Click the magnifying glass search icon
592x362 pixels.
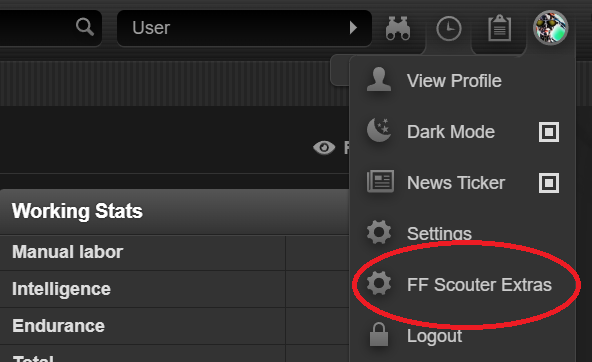pyautogui.click(x=85, y=27)
